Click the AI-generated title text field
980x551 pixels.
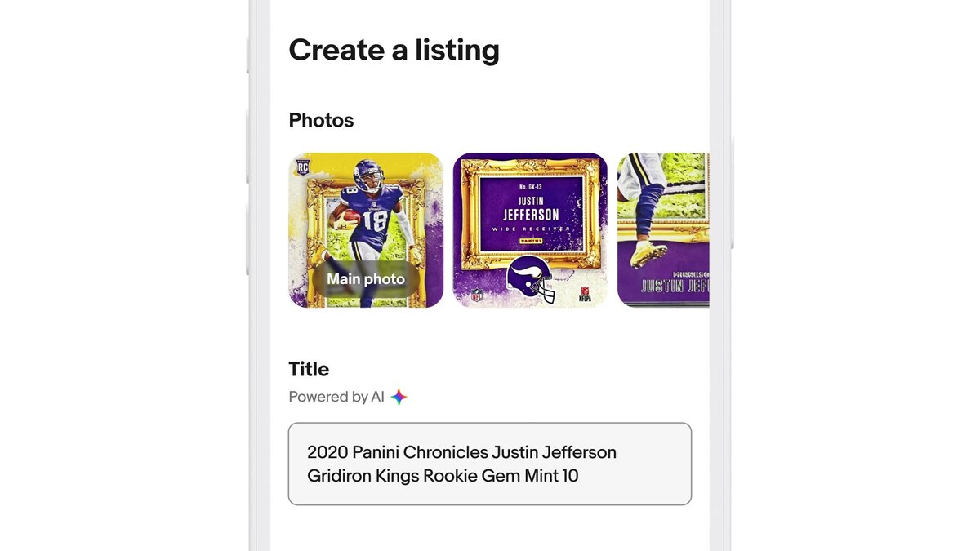point(490,464)
